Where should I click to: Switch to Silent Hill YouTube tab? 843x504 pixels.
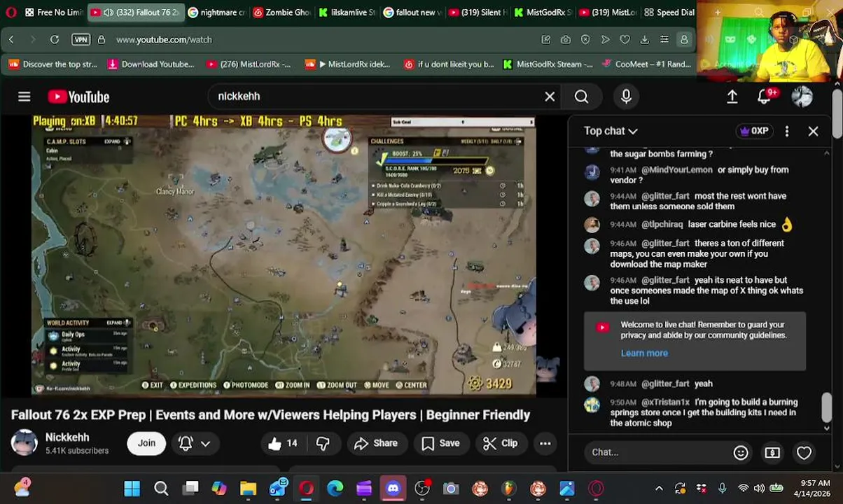pyautogui.click(x=477, y=12)
